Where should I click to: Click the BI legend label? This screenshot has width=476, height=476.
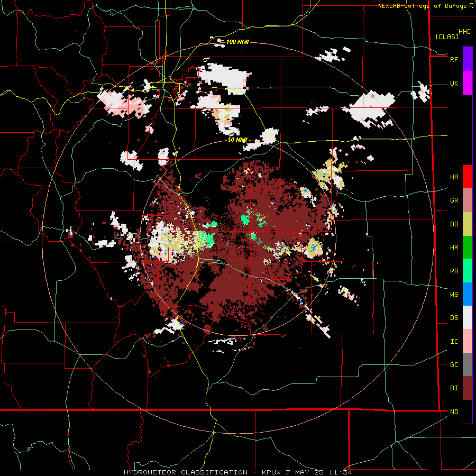[x=454, y=388]
